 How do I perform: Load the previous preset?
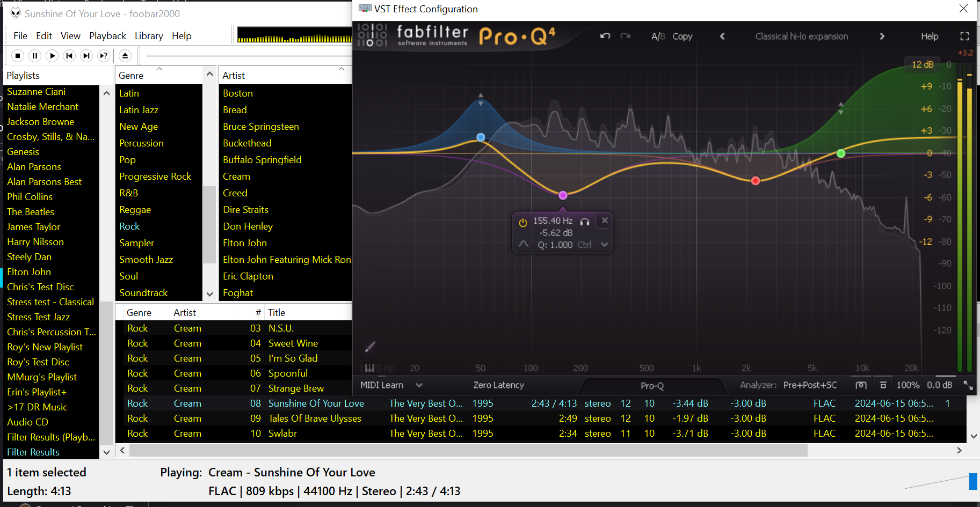722,36
